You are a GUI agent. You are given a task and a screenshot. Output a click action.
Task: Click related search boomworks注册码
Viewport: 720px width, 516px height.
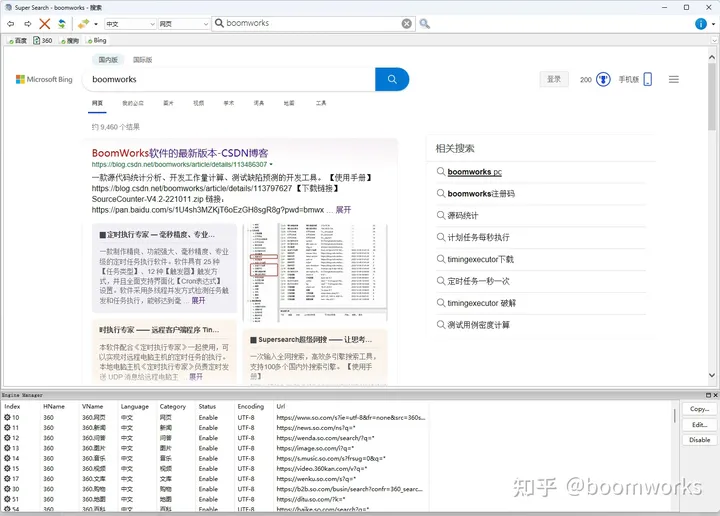click(481, 194)
